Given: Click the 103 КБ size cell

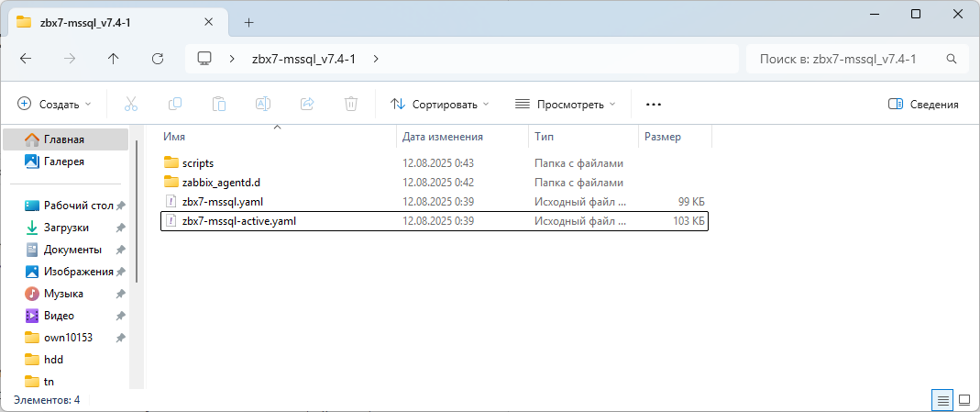Looking at the screenshot, I should click(688, 221).
